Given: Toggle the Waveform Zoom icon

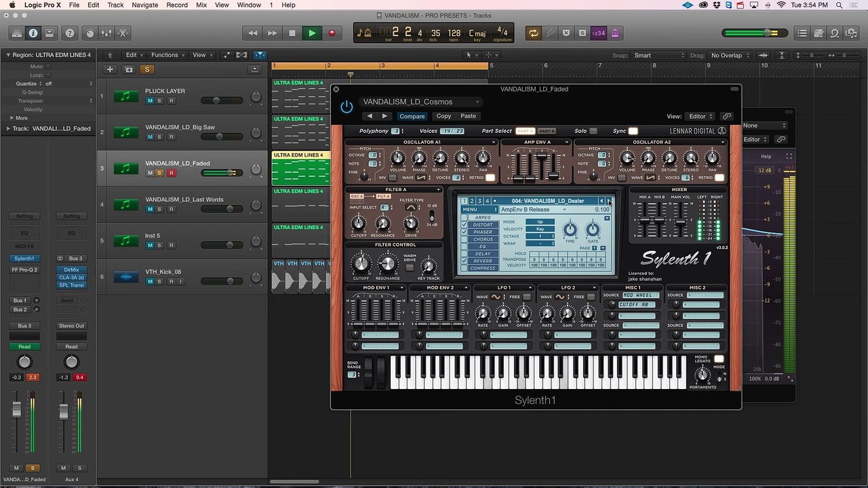Looking at the screenshot, I should click(763, 55).
